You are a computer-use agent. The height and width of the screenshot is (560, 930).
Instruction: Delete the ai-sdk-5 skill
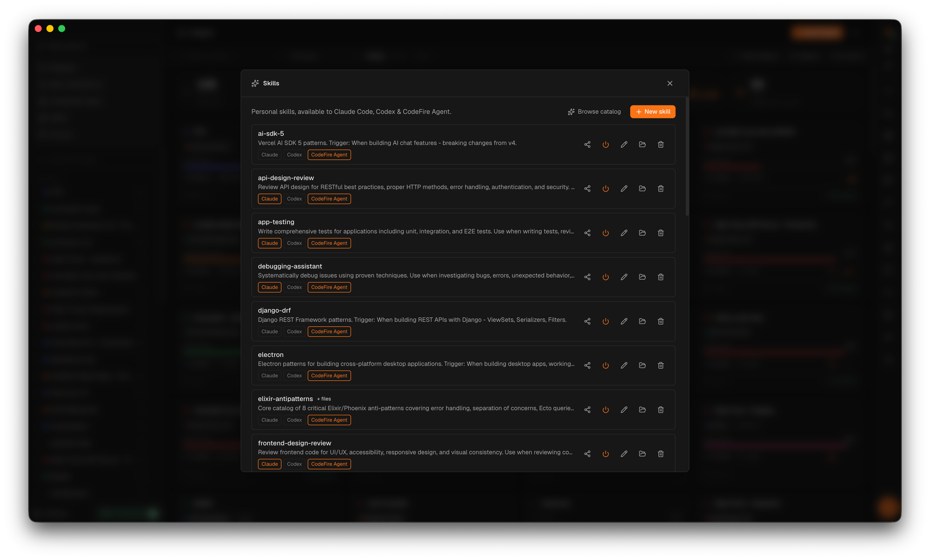[661, 145]
